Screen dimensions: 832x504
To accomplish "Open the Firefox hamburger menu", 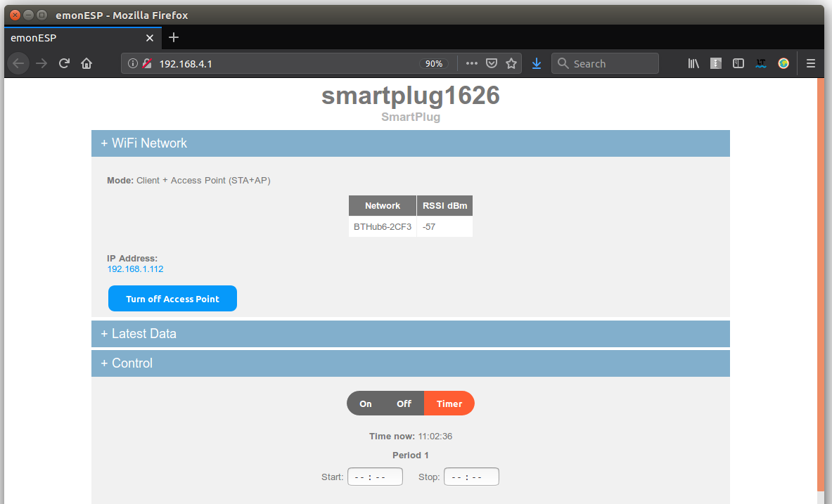I will [x=811, y=64].
